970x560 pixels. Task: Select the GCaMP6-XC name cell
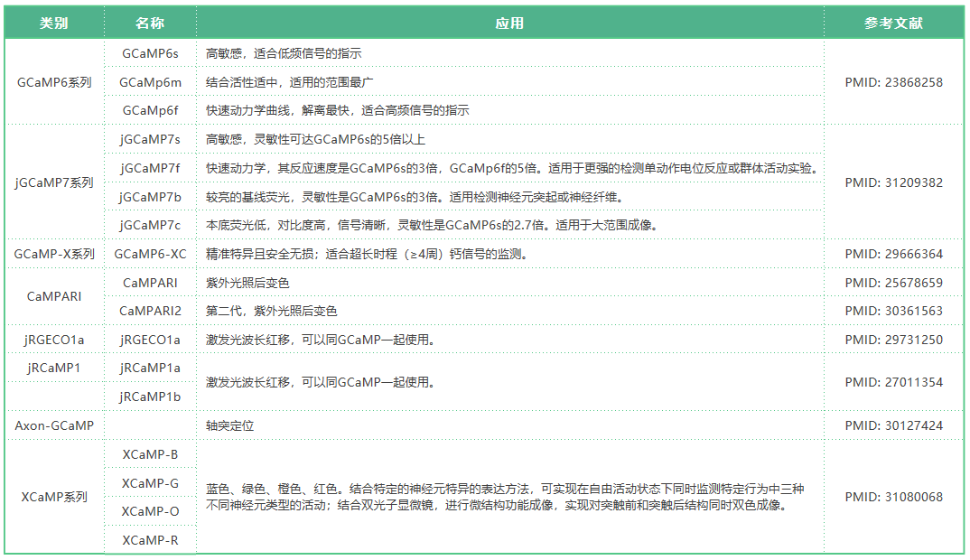tap(150, 254)
